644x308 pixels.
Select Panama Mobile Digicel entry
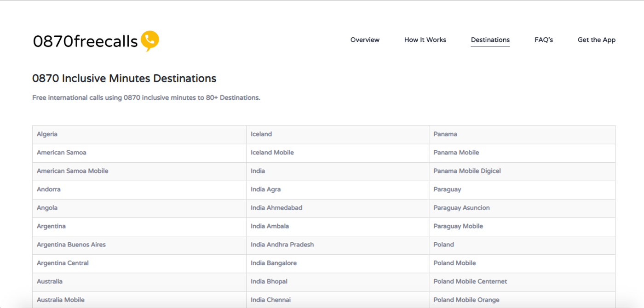click(522, 171)
